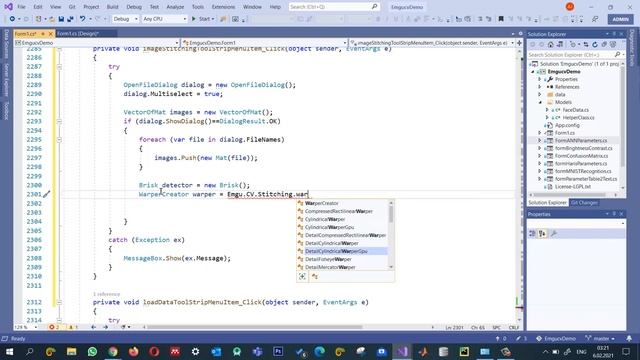
Task: Click the master branch indicator in status bar
Action: [600, 338]
